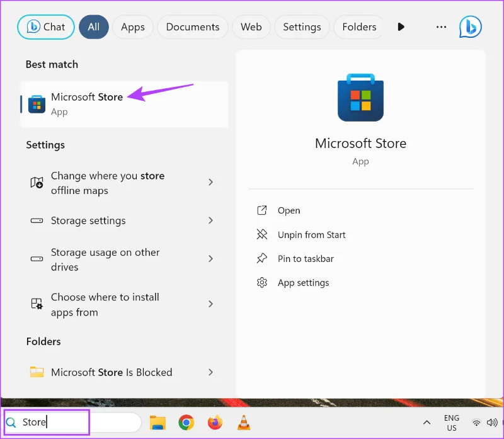This screenshot has height=439, width=504.
Task: Switch to the Documents filter
Action: tap(193, 27)
